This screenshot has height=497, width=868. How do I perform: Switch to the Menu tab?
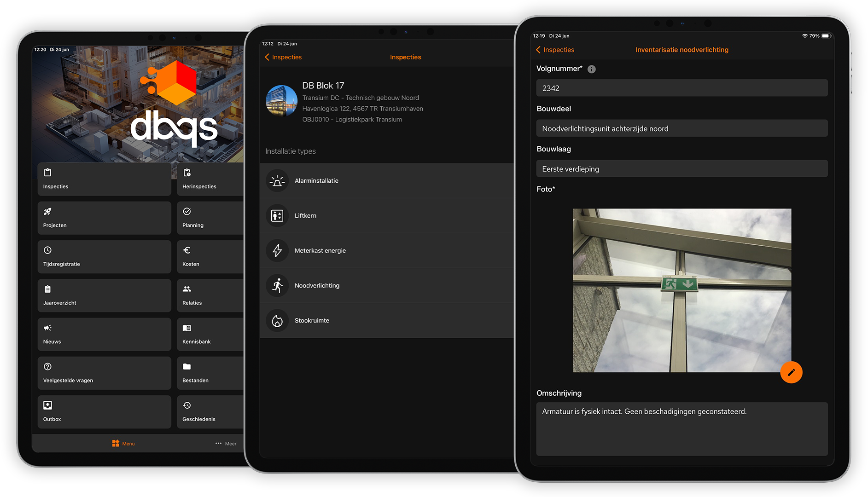tap(123, 444)
